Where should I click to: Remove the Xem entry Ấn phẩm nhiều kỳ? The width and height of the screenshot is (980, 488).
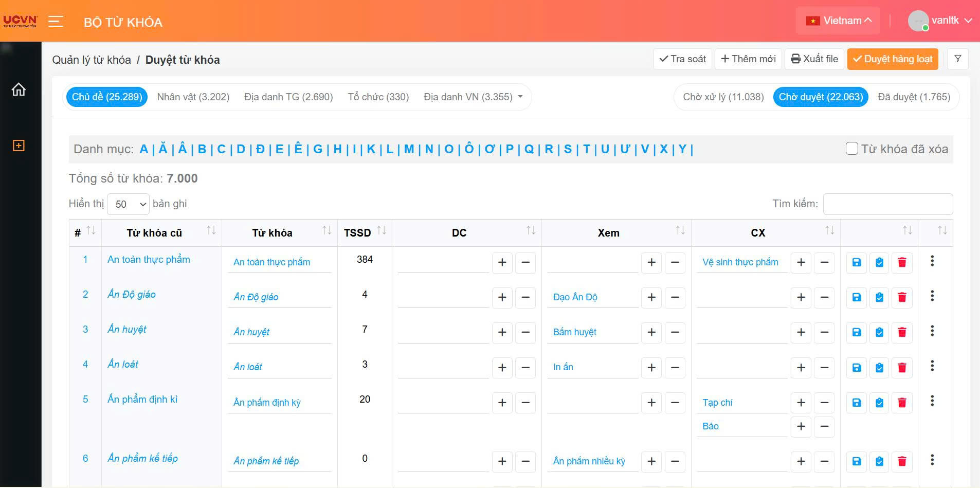(675, 461)
